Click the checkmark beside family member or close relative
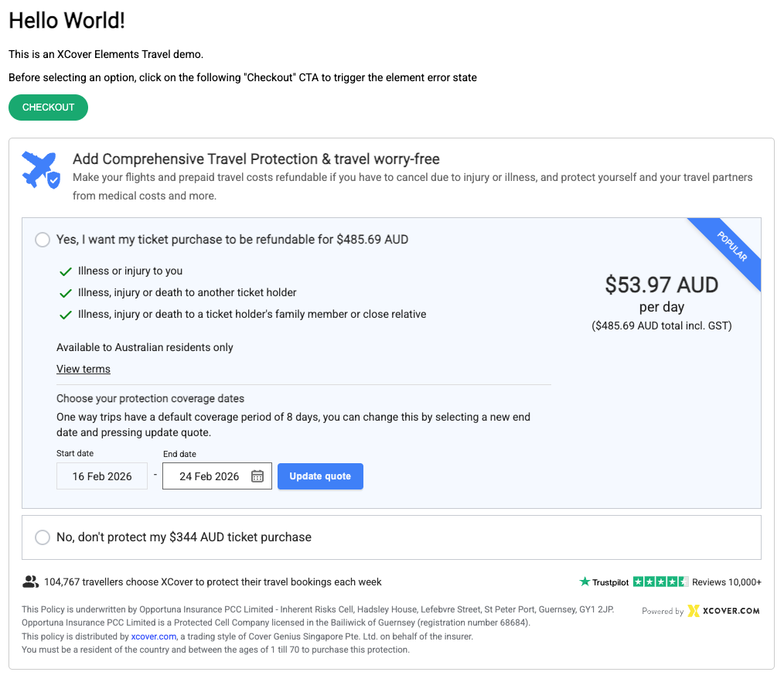The height and width of the screenshot is (689, 784). click(x=66, y=315)
